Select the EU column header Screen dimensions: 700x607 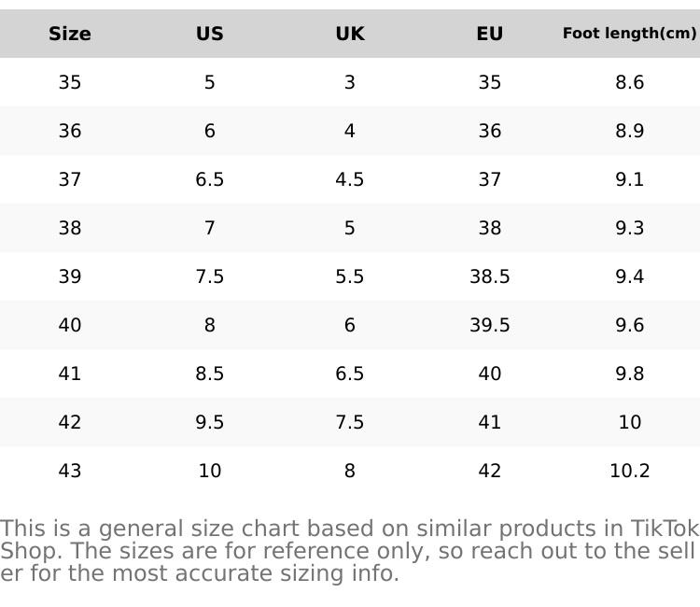tap(490, 35)
